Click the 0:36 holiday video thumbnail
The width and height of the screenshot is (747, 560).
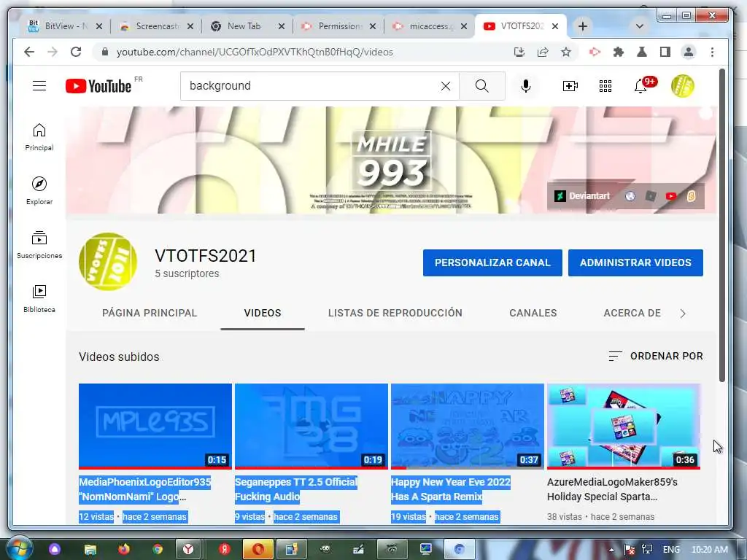click(624, 426)
